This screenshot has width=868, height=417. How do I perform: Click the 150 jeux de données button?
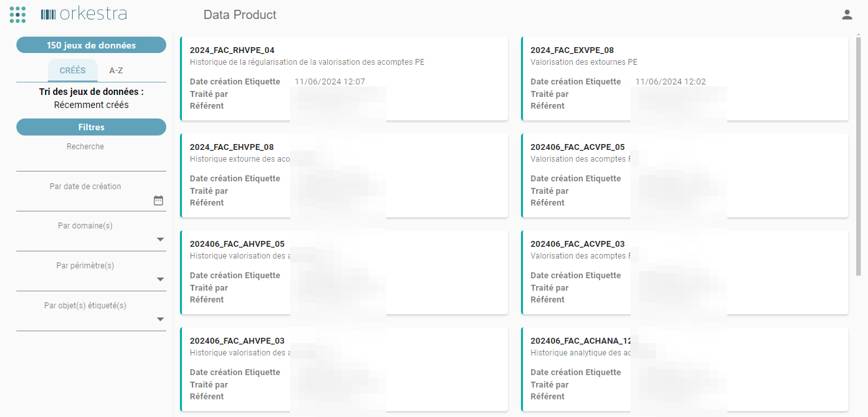[x=91, y=45]
